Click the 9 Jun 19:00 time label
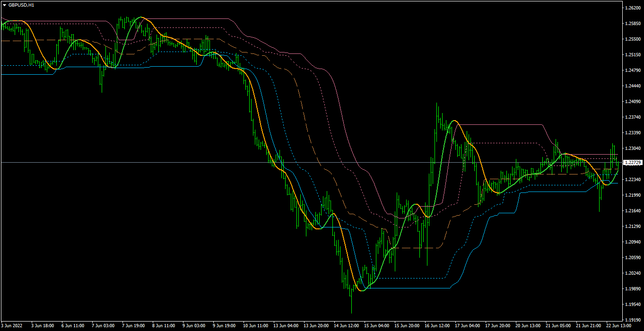This screenshot has height=331, width=644. tap(225, 326)
